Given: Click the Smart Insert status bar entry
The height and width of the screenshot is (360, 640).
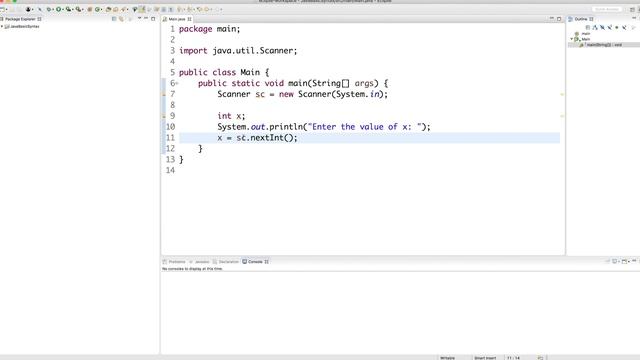Looking at the screenshot, I should 485,358.
